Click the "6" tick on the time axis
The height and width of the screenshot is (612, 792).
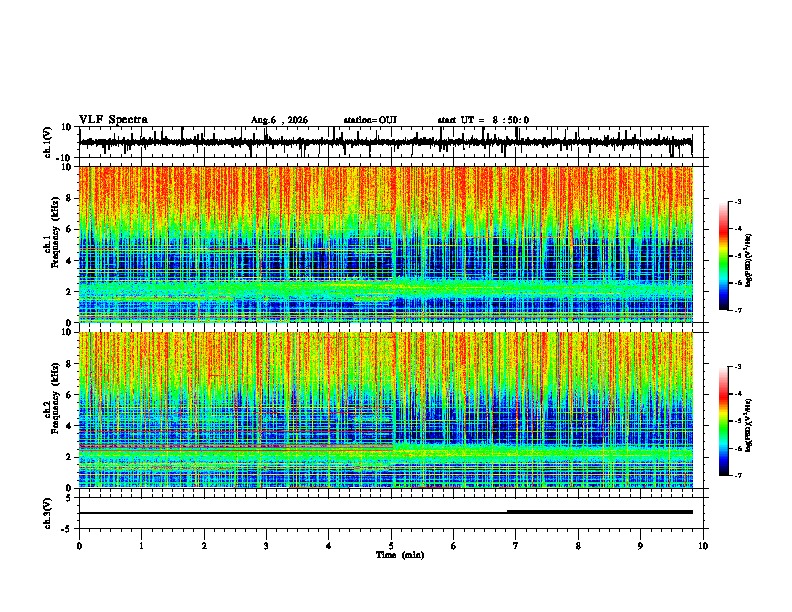[x=454, y=546]
